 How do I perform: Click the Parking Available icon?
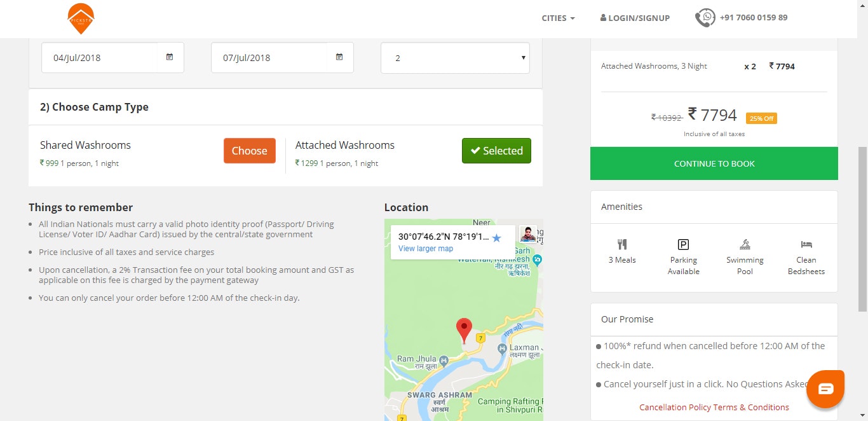[684, 244]
